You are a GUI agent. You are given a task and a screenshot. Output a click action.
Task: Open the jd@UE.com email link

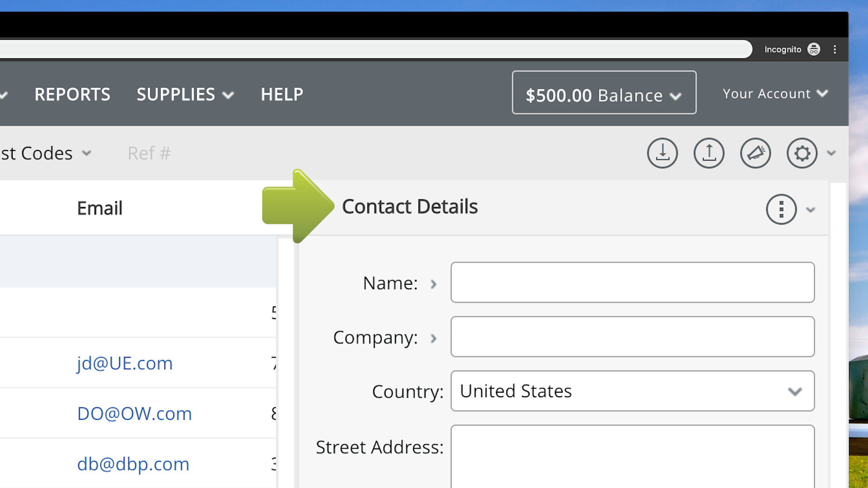pyautogui.click(x=125, y=363)
